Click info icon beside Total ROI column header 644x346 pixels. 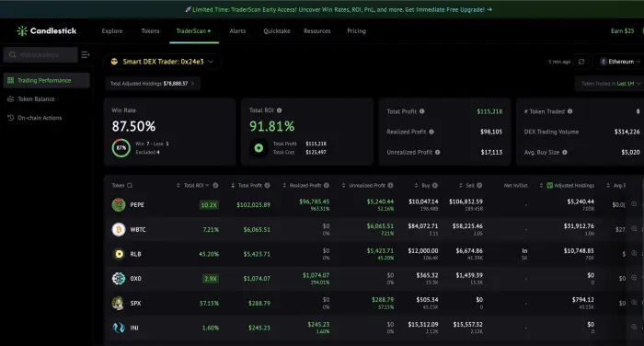coord(215,185)
